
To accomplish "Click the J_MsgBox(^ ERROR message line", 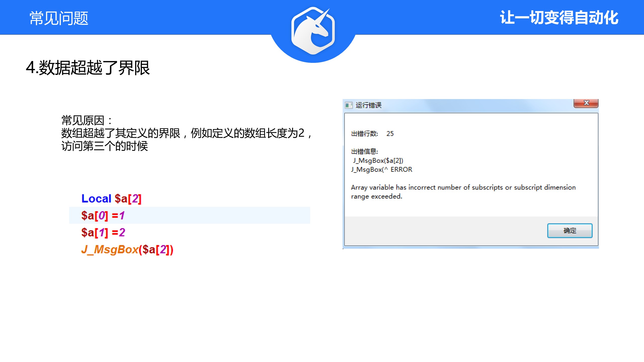I will click(381, 170).
